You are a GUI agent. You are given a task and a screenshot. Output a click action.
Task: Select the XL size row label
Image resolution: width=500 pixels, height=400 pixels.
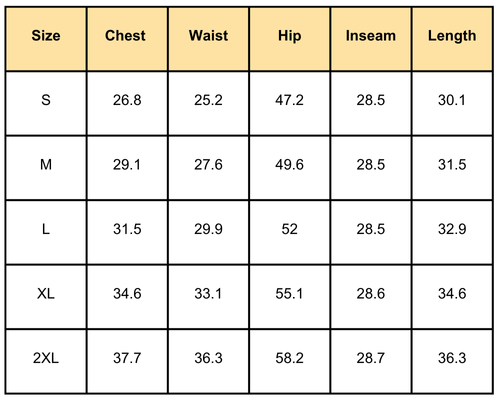point(46,294)
